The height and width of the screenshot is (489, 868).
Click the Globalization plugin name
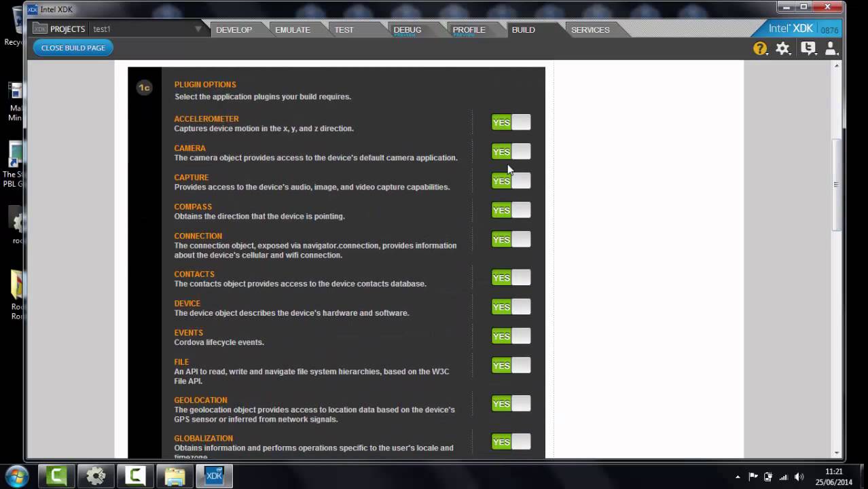203,438
